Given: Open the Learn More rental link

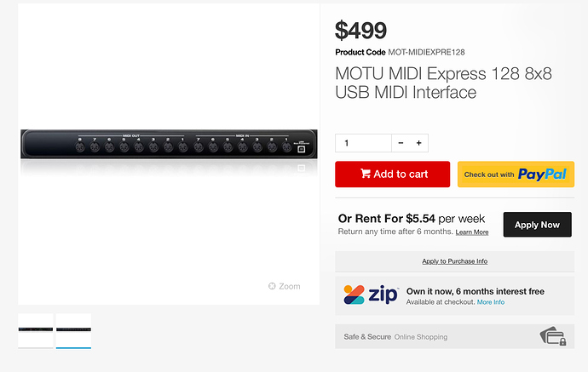Looking at the screenshot, I should 472,232.
